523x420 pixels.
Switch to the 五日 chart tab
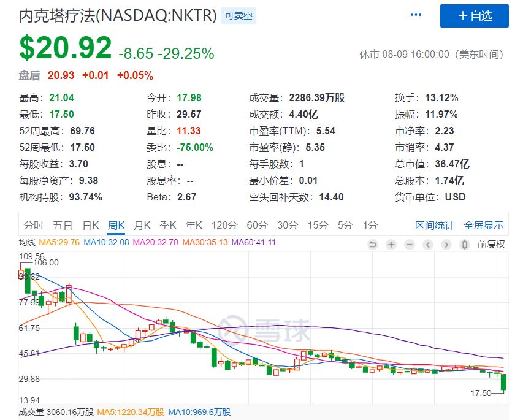tap(63, 225)
